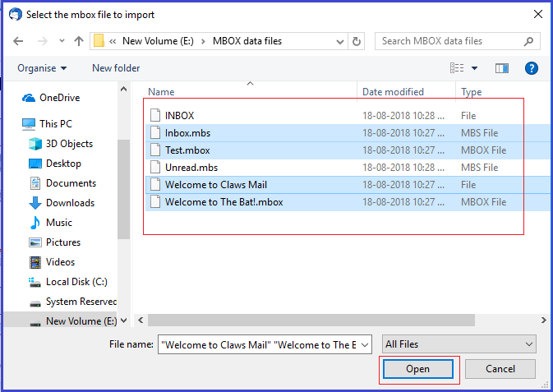Open more view options dropdown arrow

[474, 68]
